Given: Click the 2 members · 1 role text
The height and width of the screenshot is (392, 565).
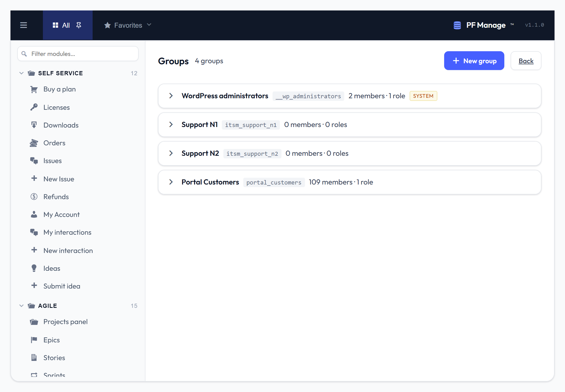Looking at the screenshot, I should 377,96.
